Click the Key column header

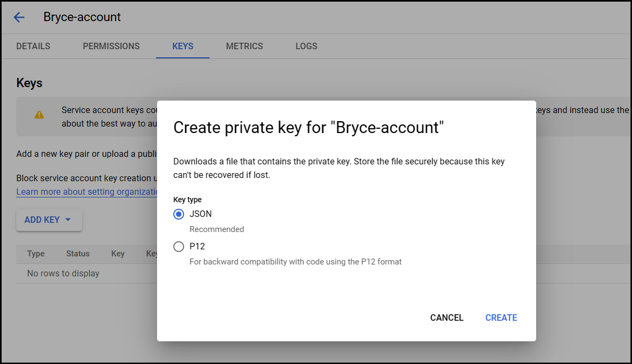click(118, 254)
